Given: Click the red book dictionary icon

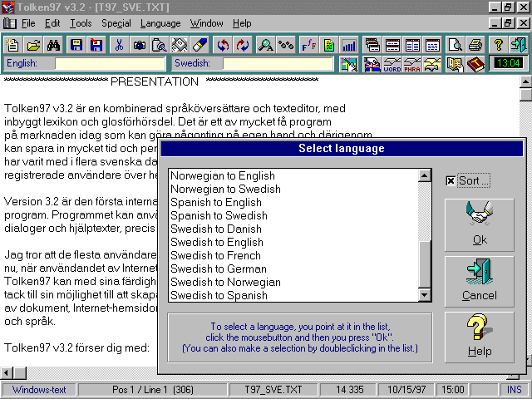Looking at the screenshot, I should [x=475, y=64].
